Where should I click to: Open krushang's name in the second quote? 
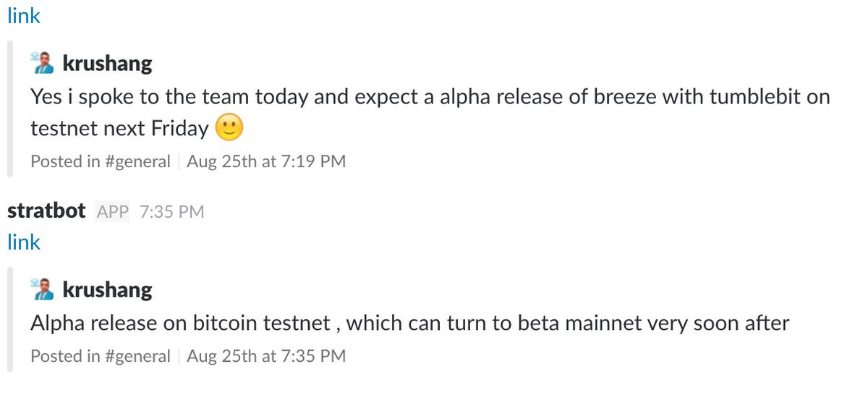(108, 290)
